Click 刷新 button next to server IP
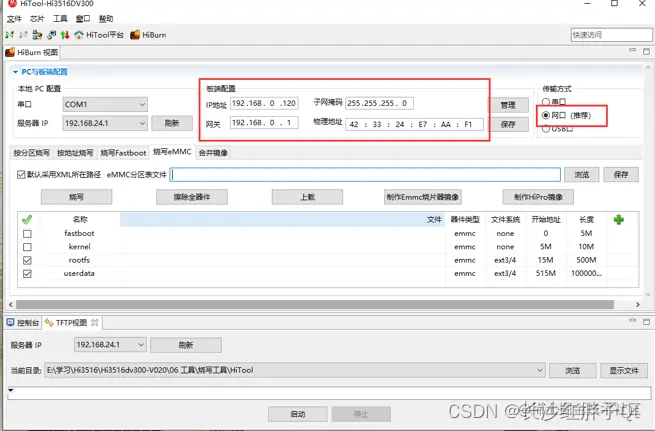The width and height of the screenshot is (655, 431). [x=172, y=123]
